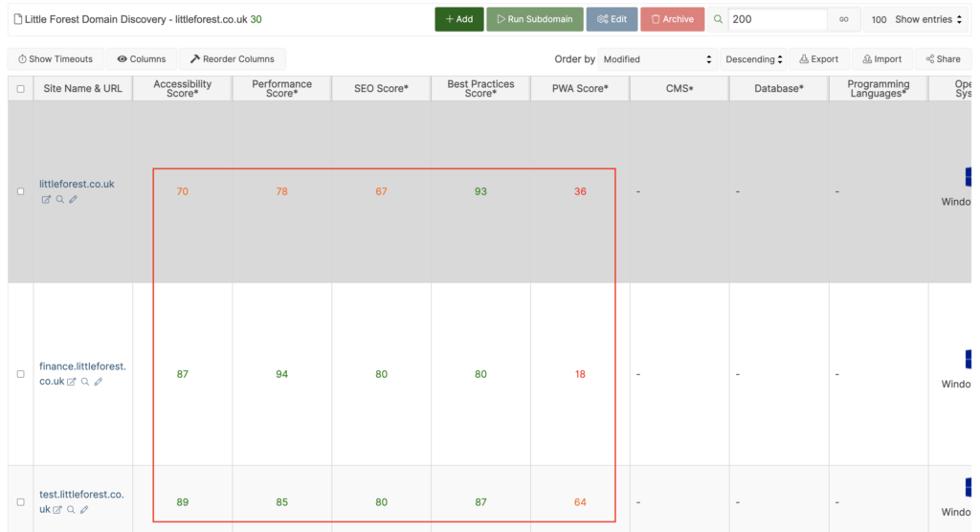980x532 pixels.
Task: Click the Import button
Action: (x=882, y=58)
